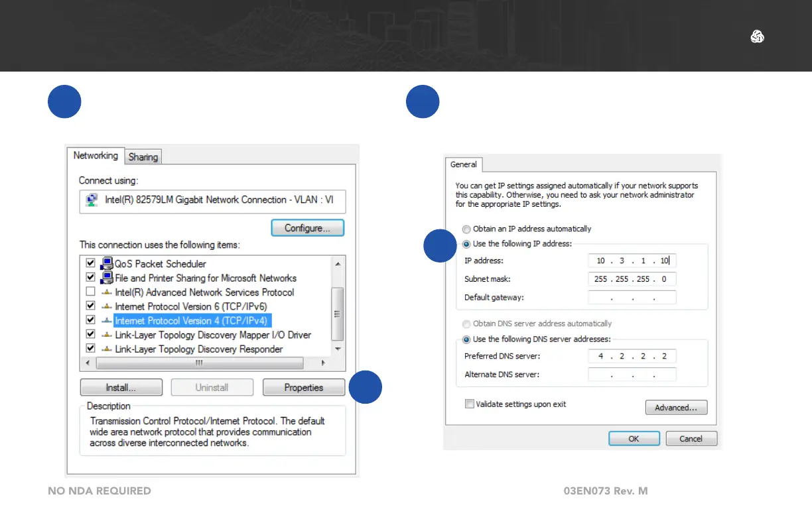Click the Advanced... button

coord(676,408)
